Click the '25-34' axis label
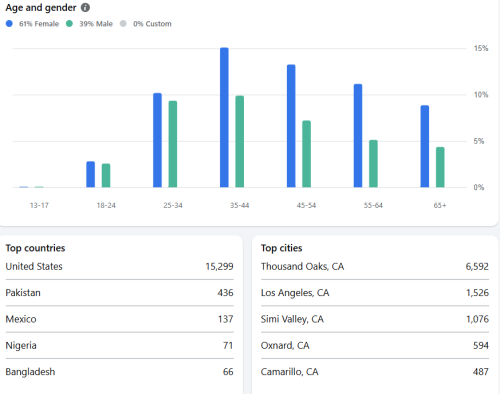The image size is (500, 394). click(x=173, y=205)
